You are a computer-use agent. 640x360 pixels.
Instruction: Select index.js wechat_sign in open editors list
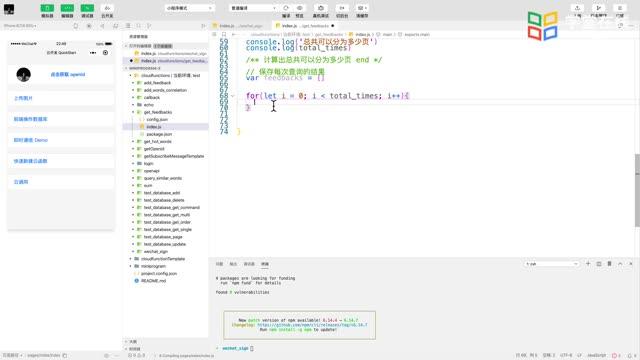click(166, 53)
